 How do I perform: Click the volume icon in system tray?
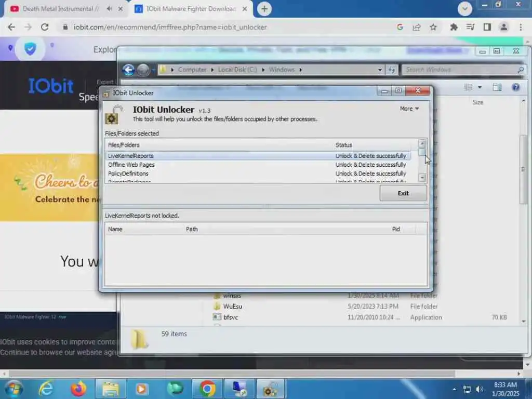(480, 389)
